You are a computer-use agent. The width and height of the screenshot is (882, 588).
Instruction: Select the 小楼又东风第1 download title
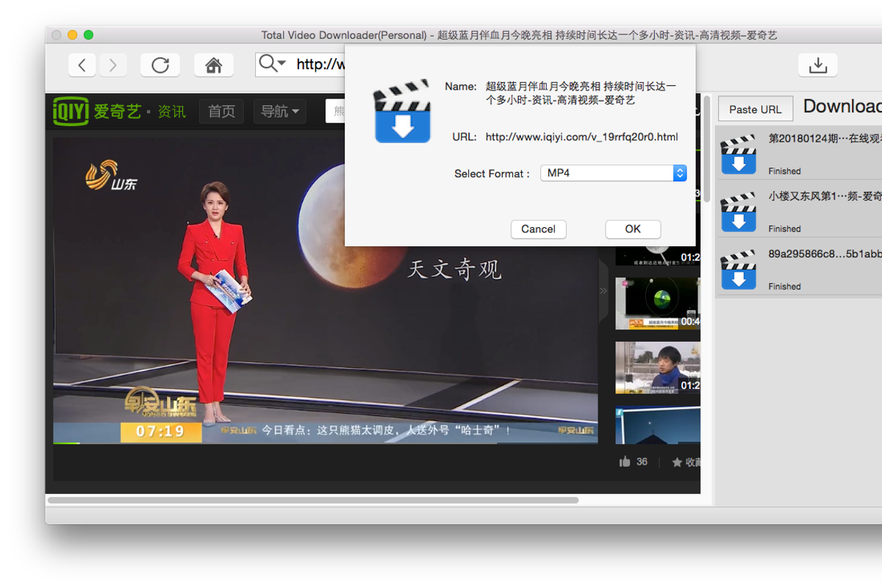pos(825,196)
